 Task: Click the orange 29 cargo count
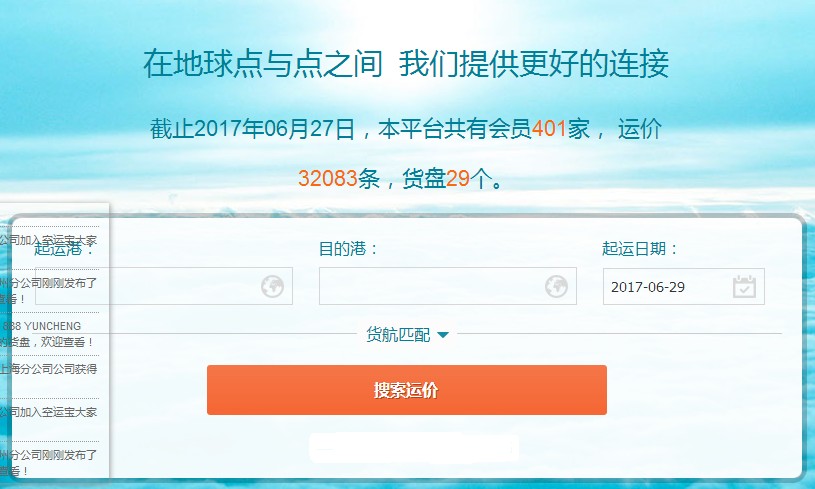pos(458,178)
